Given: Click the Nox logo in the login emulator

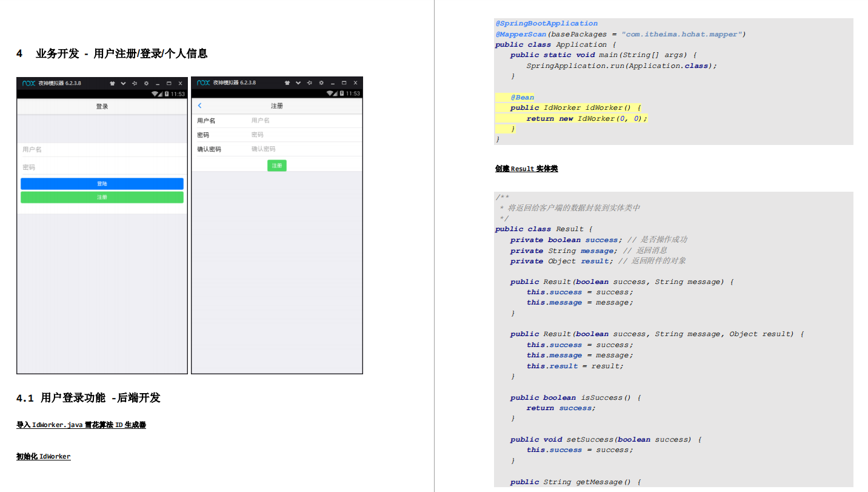Looking at the screenshot, I should point(28,83).
